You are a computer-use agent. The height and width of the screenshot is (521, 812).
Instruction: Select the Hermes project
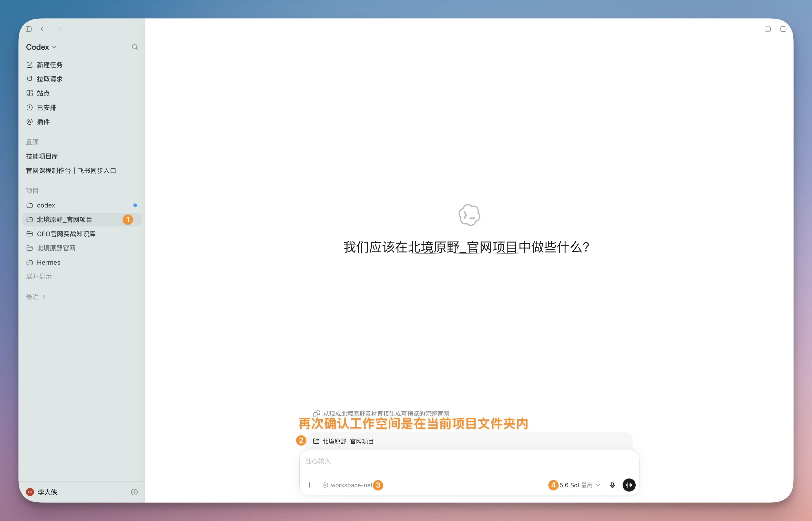click(x=82, y=262)
